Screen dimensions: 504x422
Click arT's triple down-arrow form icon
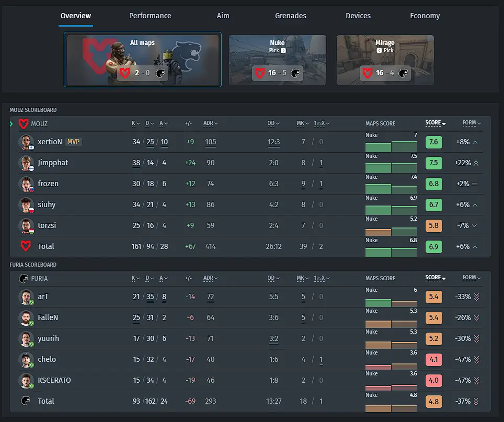(476, 296)
